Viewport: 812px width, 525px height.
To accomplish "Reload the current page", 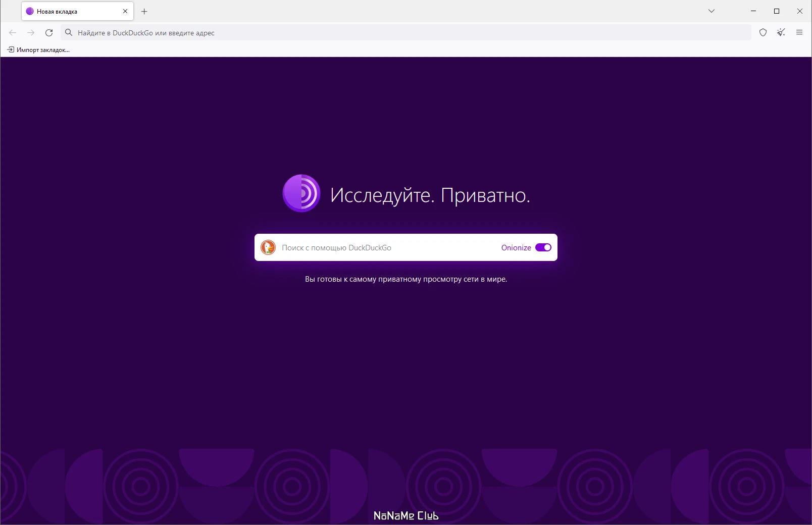I will pyautogui.click(x=49, y=33).
